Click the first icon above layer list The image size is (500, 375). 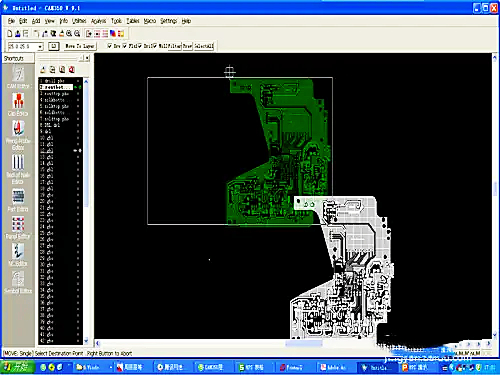pos(43,69)
